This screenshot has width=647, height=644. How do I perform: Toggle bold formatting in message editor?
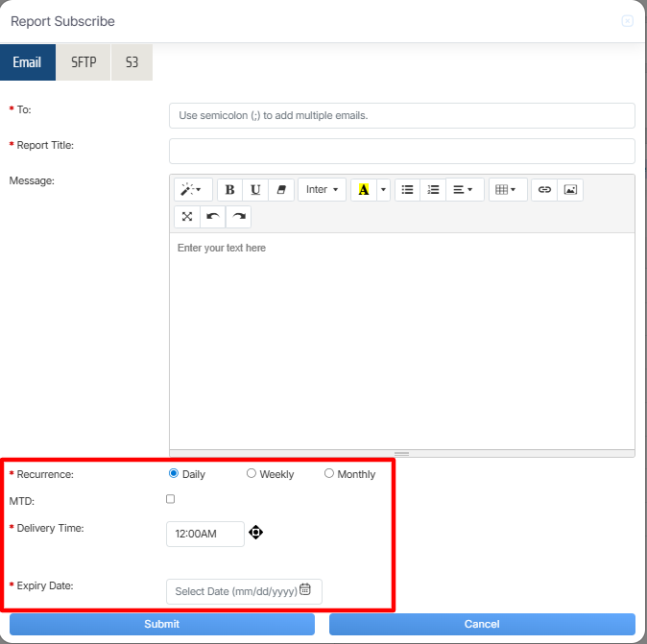coord(229,190)
